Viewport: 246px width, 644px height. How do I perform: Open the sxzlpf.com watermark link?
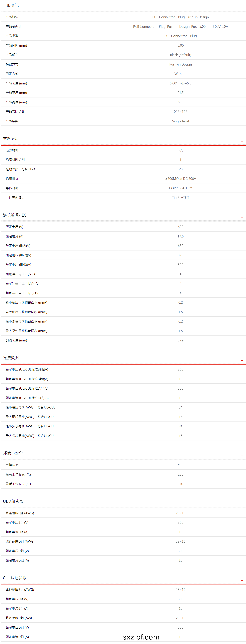point(141,637)
